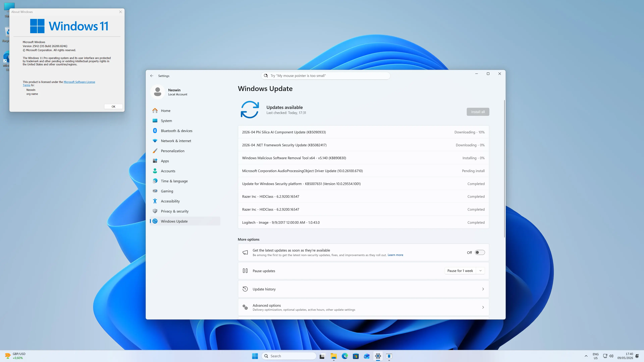Screen dimensions: 644x362
Task: Click the Settings vertical scrollbar
Action: coord(504,169)
